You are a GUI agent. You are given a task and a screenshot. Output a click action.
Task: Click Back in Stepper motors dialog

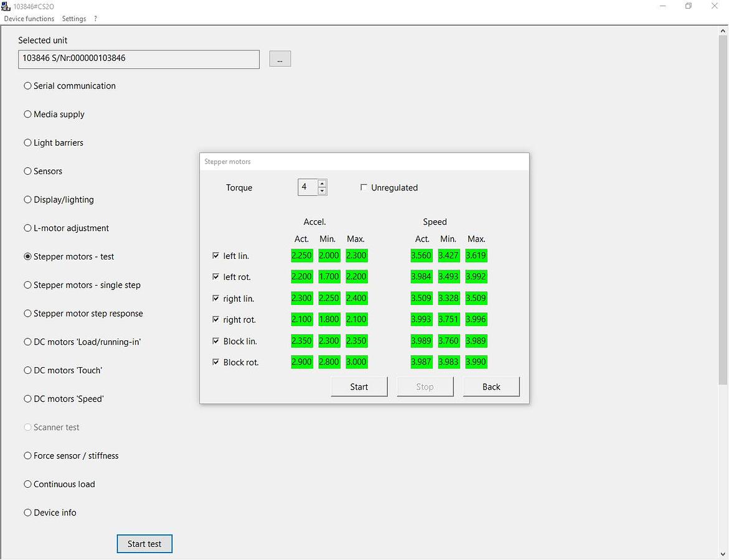[491, 386]
